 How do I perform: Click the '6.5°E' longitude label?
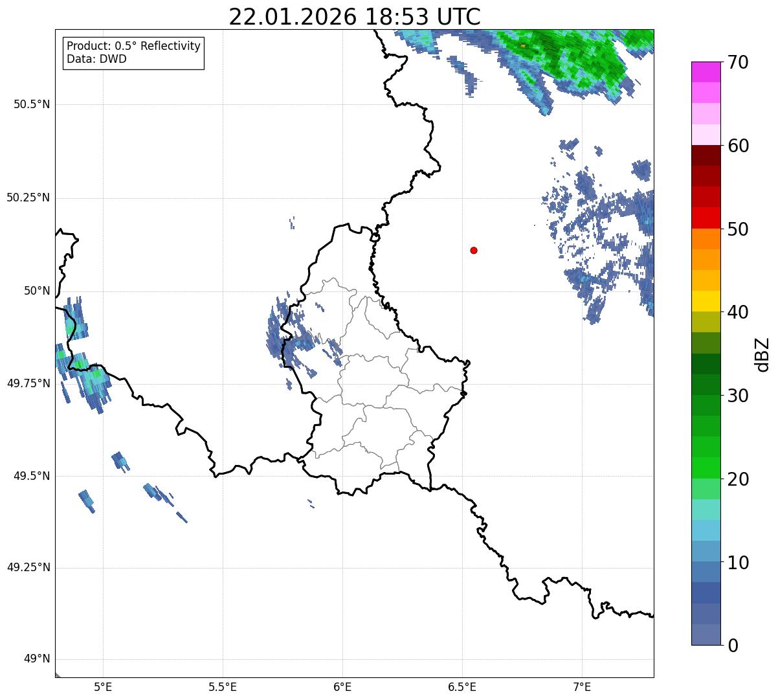462,686
